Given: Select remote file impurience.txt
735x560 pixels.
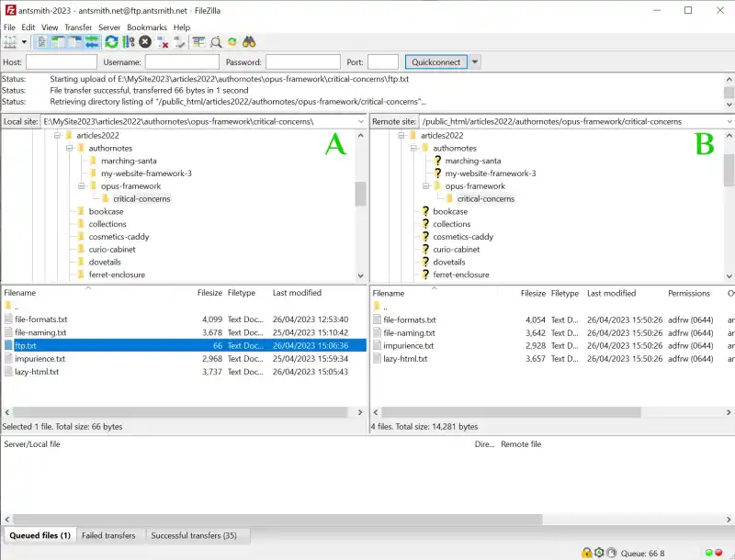Looking at the screenshot, I should point(408,345).
